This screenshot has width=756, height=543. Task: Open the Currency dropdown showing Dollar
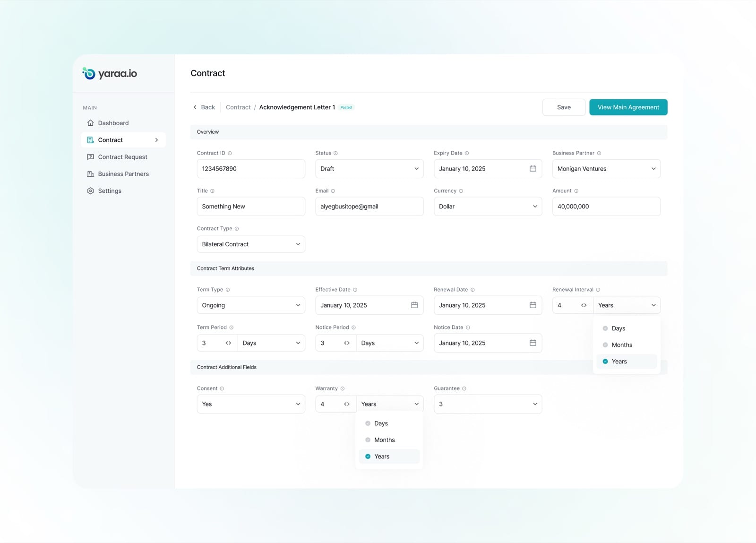pyautogui.click(x=488, y=207)
